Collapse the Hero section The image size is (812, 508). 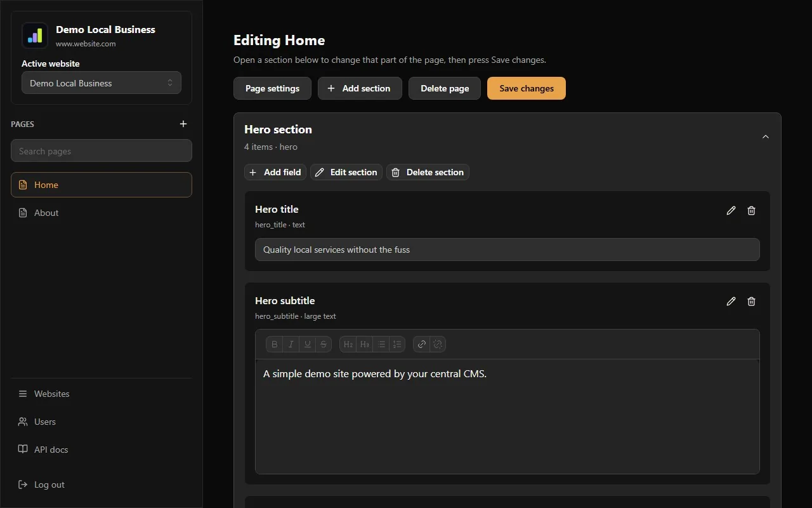766,137
